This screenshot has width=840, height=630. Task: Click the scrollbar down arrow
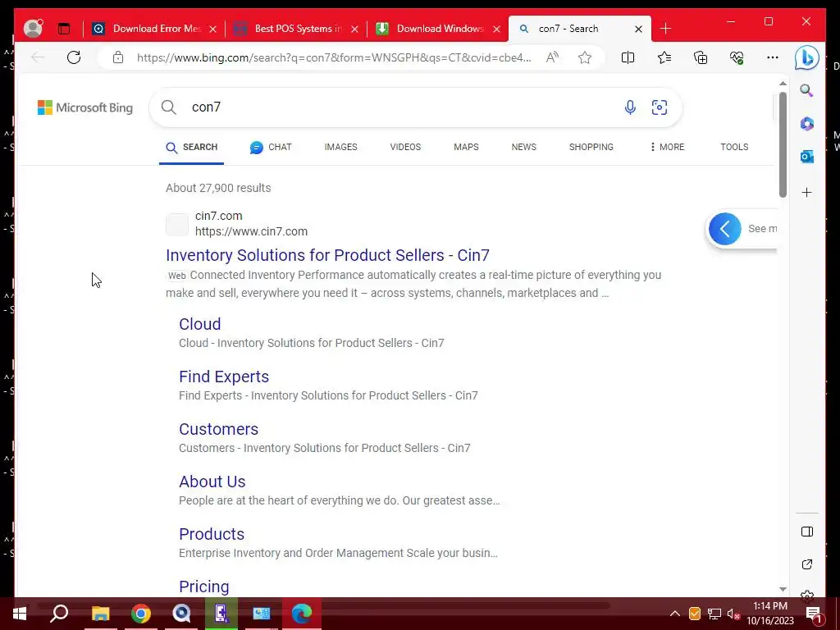pyautogui.click(x=783, y=589)
